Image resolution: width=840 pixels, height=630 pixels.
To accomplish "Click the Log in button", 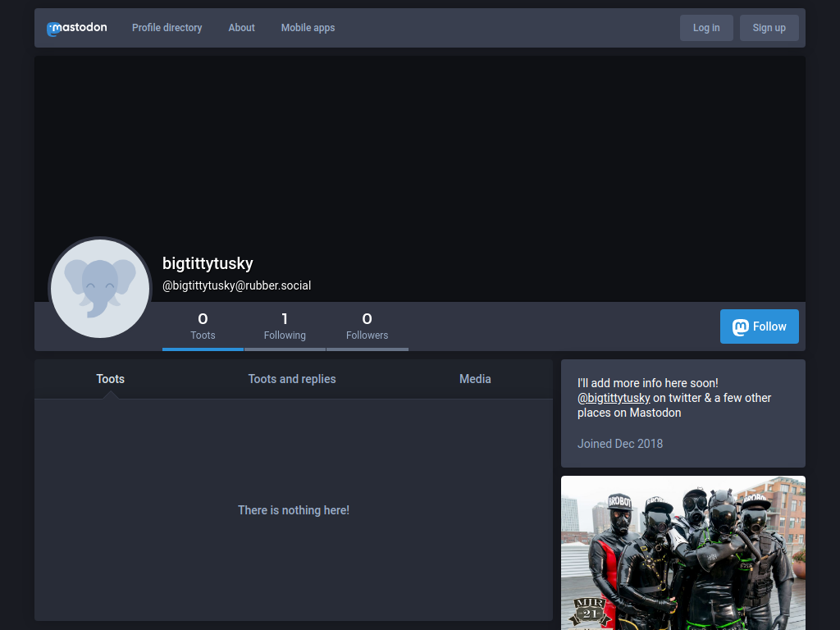I will tap(706, 28).
